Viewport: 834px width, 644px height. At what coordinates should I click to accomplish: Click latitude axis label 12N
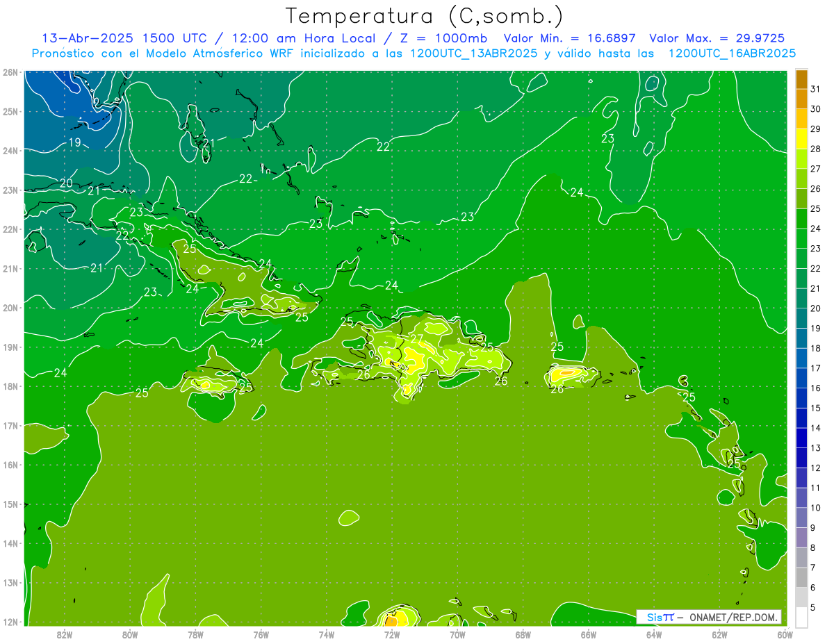pos(10,622)
